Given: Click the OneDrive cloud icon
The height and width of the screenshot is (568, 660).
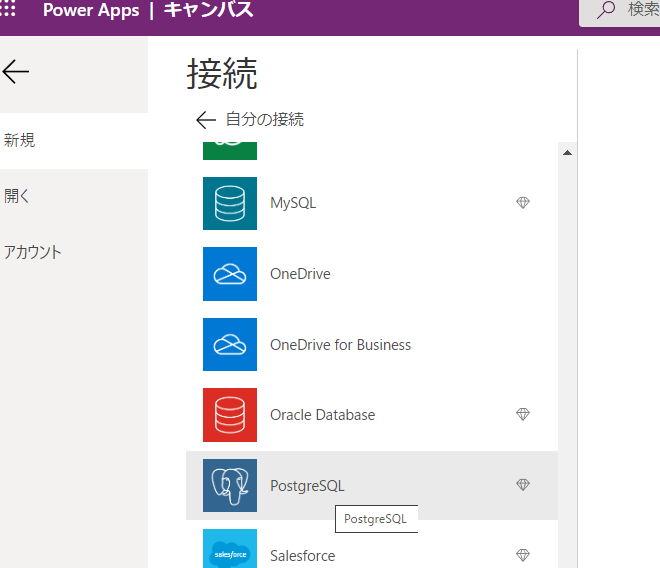Looking at the screenshot, I should [x=230, y=274].
